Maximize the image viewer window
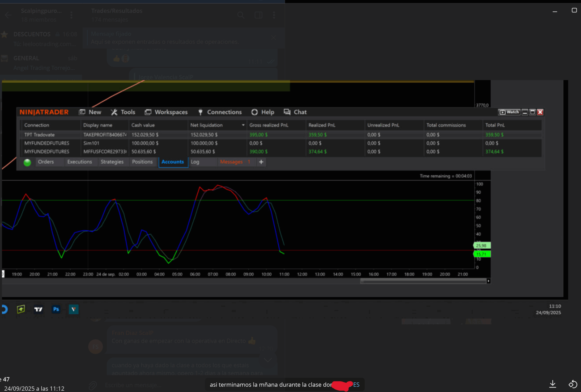The width and height of the screenshot is (581, 392). point(574,10)
